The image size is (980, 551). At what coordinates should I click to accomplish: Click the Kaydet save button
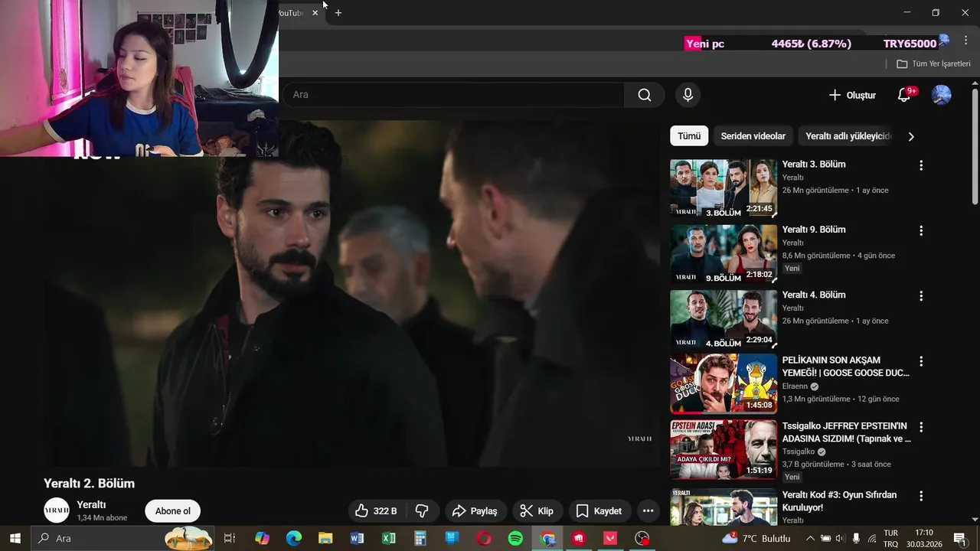point(599,510)
